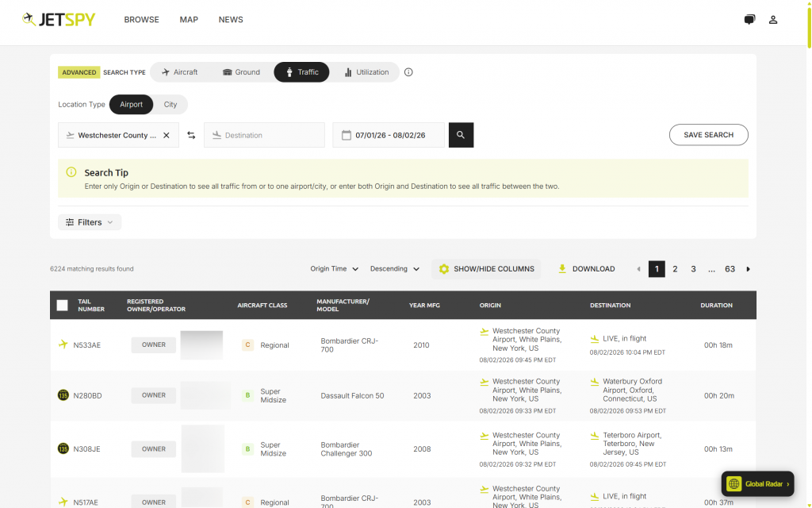The width and height of the screenshot is (812, 508).
Task: Click class B badge in N308JE row
Action: (247, 449)
